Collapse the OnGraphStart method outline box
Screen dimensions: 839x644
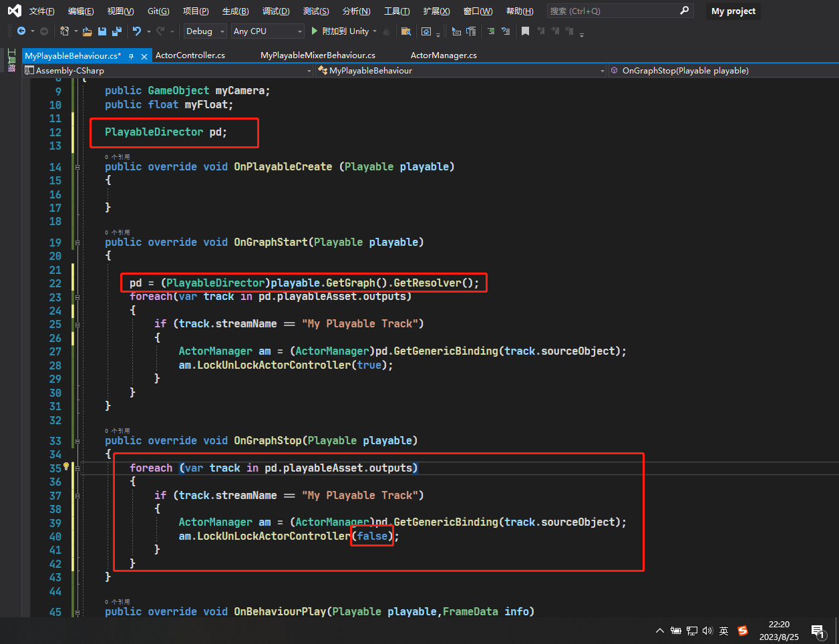[77, 243]
